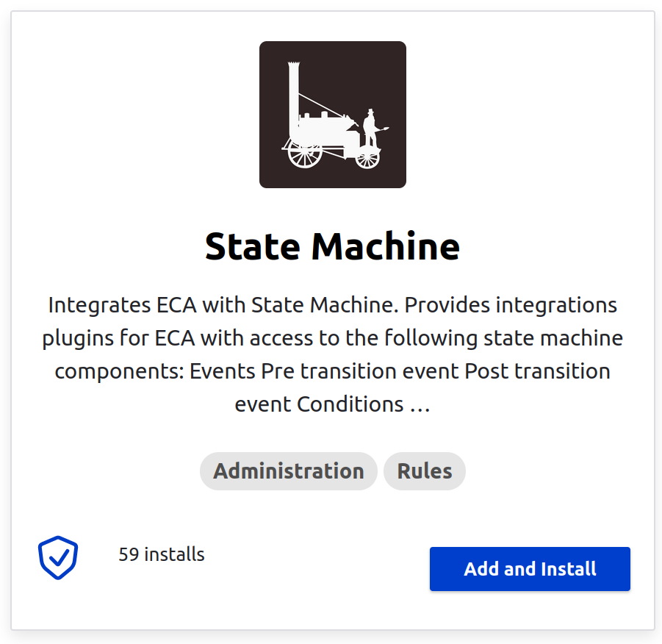
Task: Filter by the Rules pill label
Action: (424, 471)
